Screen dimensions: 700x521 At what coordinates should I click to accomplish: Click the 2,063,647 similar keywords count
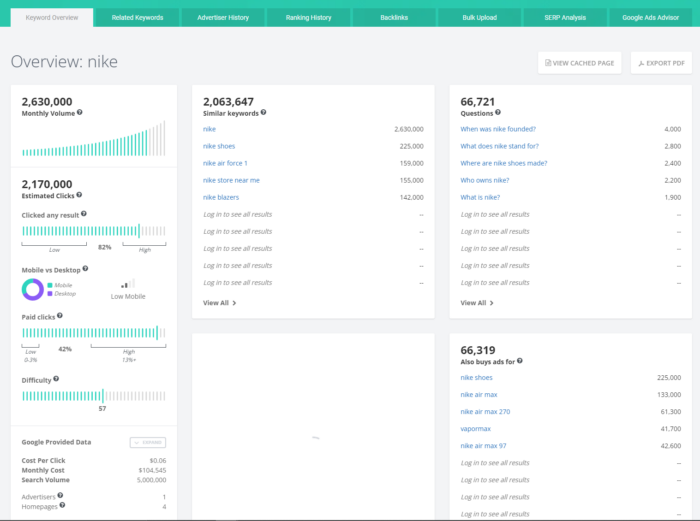(x=228, y=102)
